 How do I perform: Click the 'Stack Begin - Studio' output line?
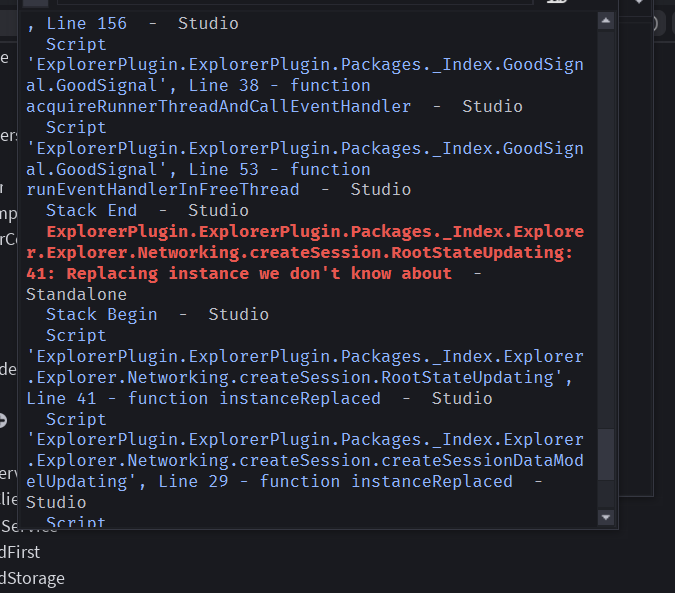pos(157,315)
